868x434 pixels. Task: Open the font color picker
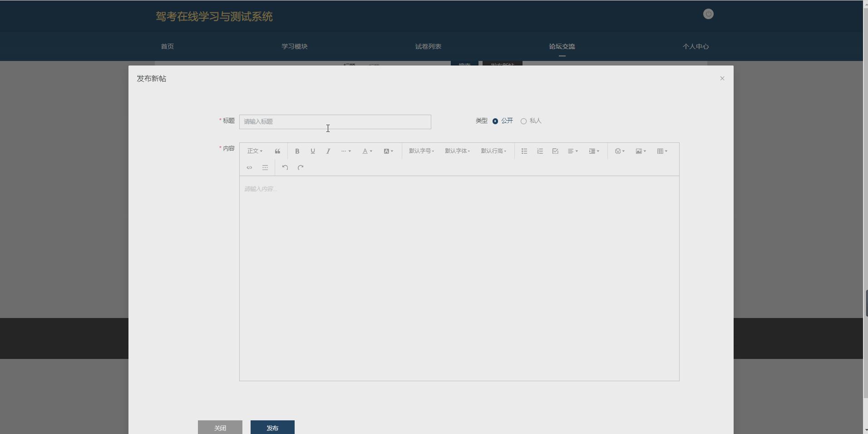pos(367,151)
